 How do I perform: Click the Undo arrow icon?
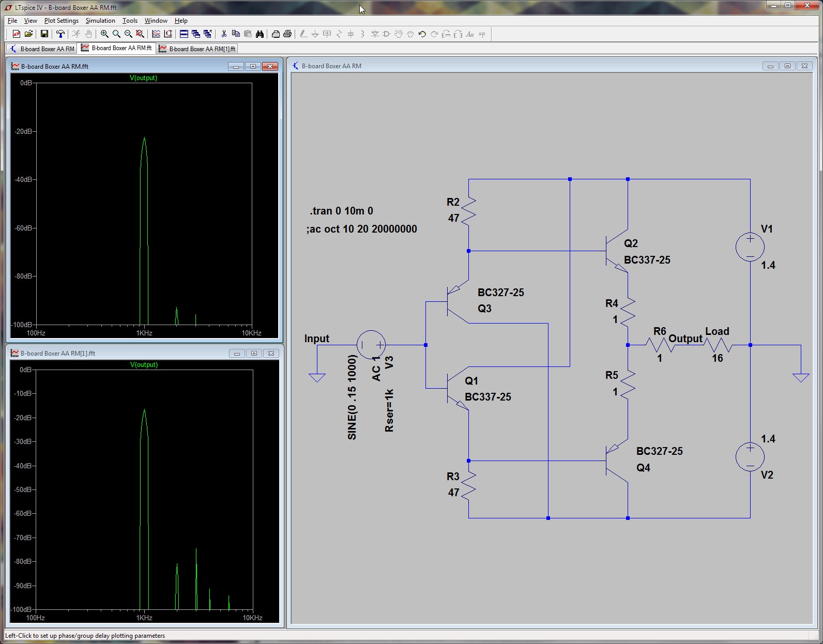coord(422,34)
